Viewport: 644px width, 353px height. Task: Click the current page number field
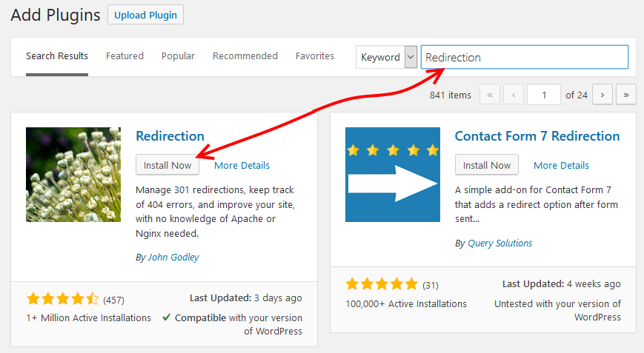point(544,95)
